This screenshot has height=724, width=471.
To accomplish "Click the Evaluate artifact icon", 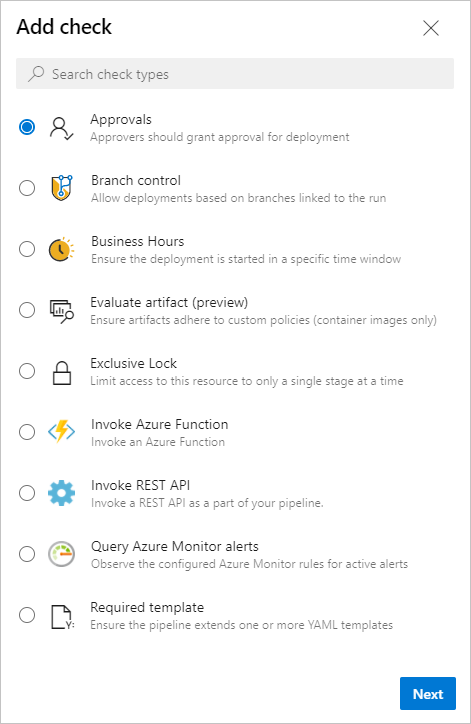I will click(62, 311).
